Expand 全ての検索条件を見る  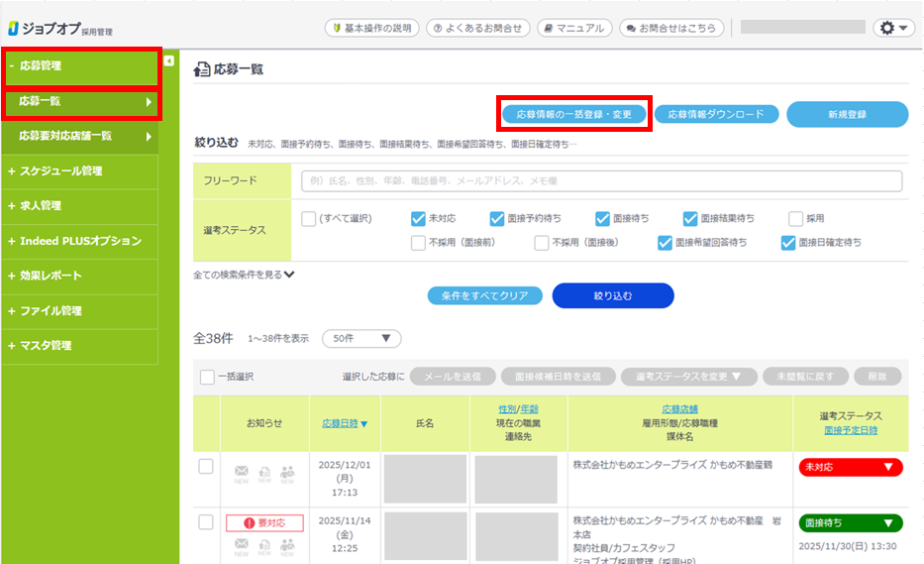244,275
